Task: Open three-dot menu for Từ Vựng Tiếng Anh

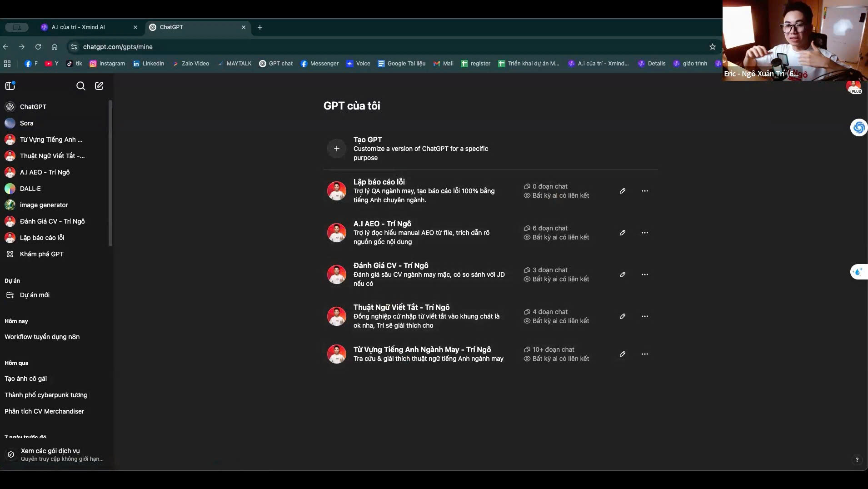Action: pyautogui.click(x=644, y=354)
